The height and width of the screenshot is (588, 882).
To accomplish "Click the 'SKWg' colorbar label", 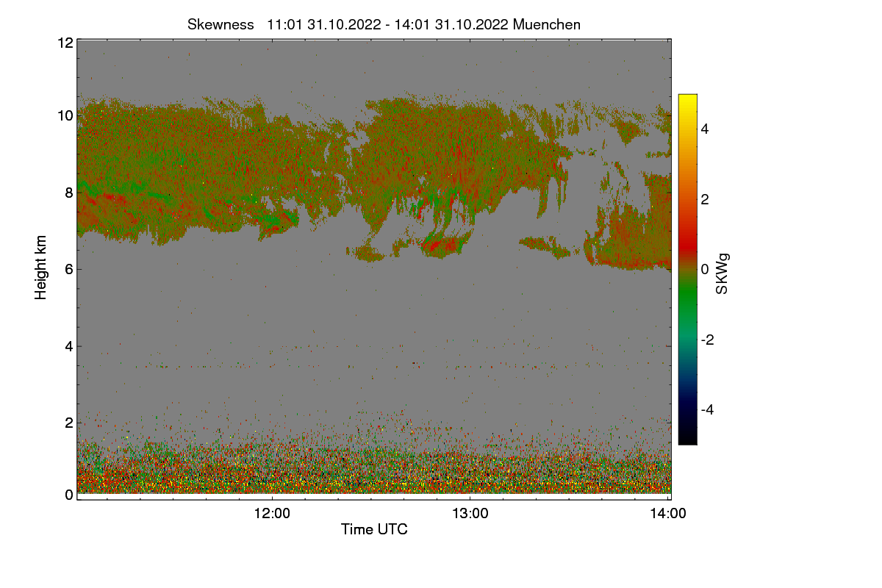I will pyautogui.click(x=723, y=273).
